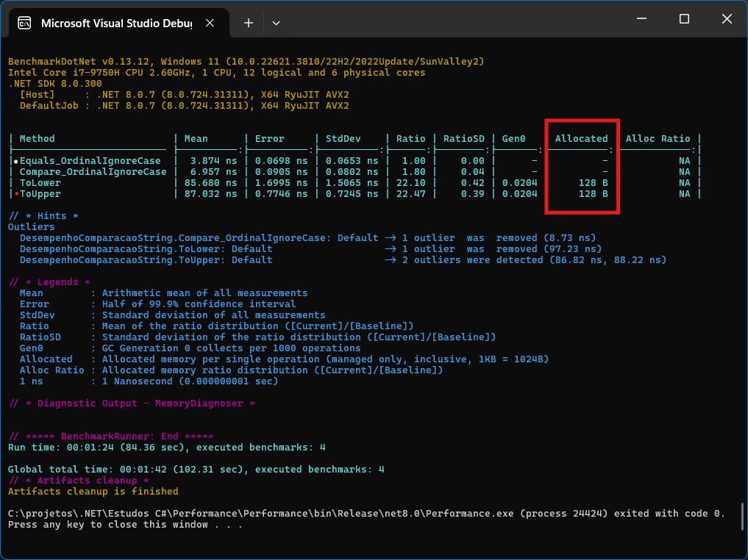Screen dimensions: 748x560
Task: Click the Run time 00:01:24 line
Action: [x=166, y=447]
